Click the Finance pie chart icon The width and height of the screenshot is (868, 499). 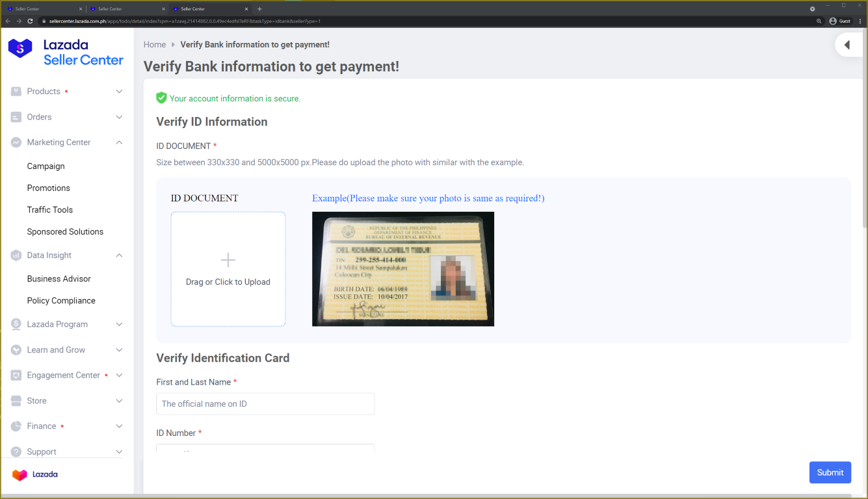[16, 426]
